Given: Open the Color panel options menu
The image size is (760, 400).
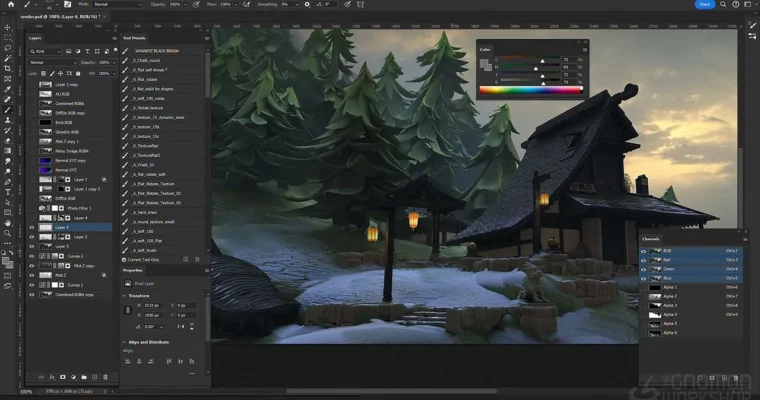Looking at the screenshot, I should [585, 49].
